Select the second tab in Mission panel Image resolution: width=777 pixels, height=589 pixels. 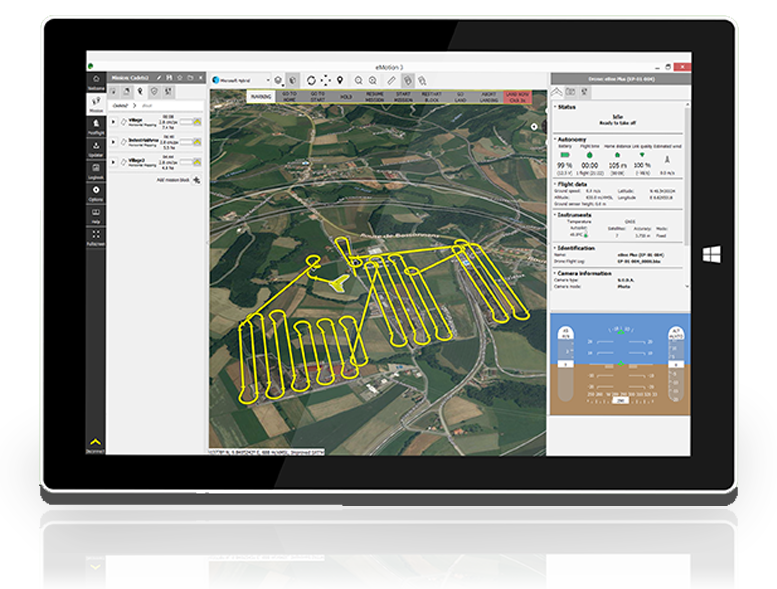(127, 92)
